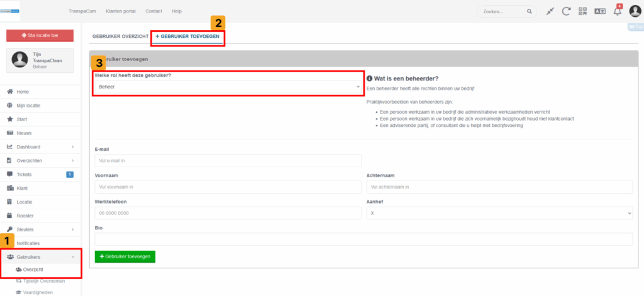
Task: Click the compress/fullscreen arrows icon
Action: [x=550, y=11]
